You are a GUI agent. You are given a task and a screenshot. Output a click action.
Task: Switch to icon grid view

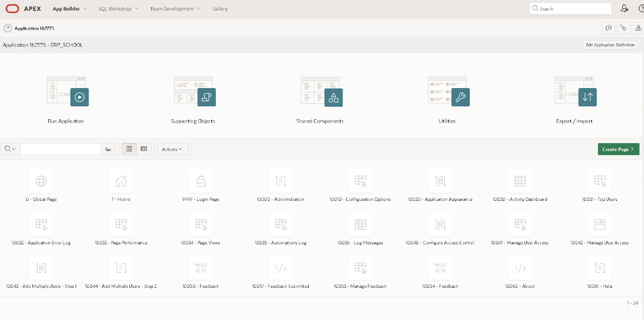[129, 149]
